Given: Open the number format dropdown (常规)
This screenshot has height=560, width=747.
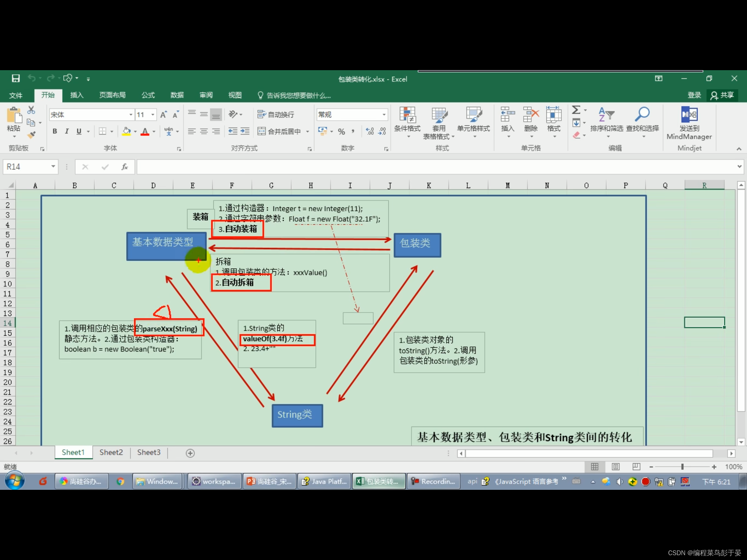Looking at the screenshot, I should click(x=384, y=114).
